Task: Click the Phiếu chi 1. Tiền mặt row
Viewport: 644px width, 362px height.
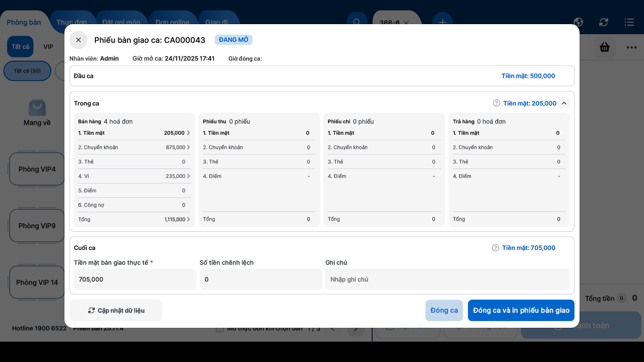Action: pos(384,133)
